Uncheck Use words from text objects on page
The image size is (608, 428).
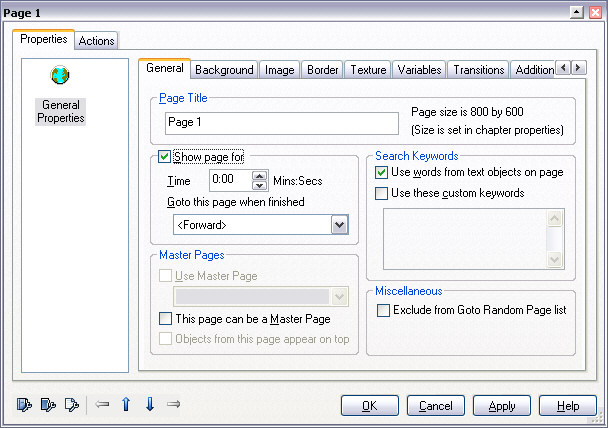[x=381, y=172]
